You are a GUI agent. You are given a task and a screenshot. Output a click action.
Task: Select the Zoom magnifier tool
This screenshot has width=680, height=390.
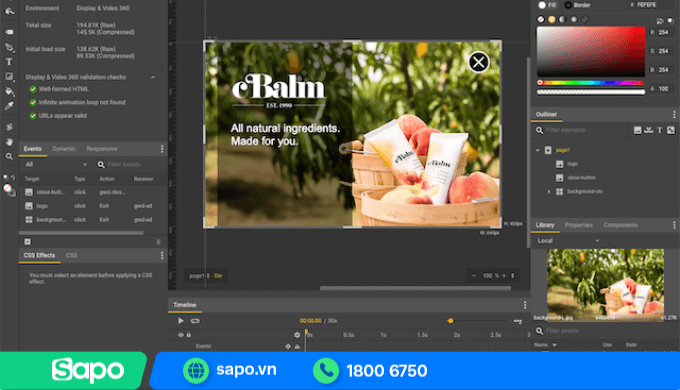tap(9, 156)
